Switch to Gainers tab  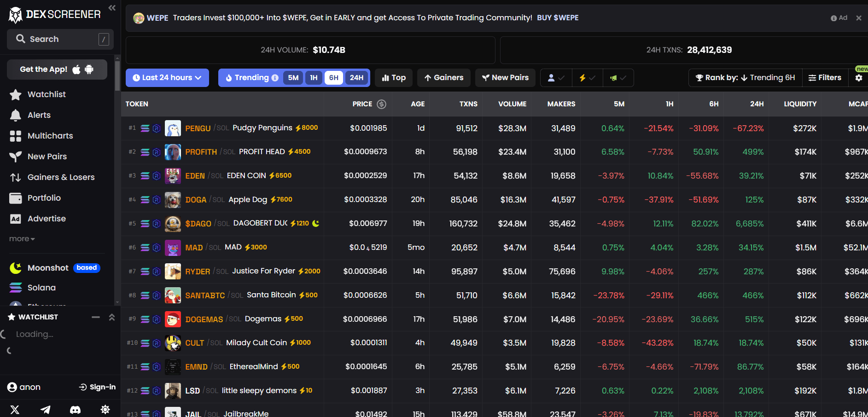click(x=444, y=78)
